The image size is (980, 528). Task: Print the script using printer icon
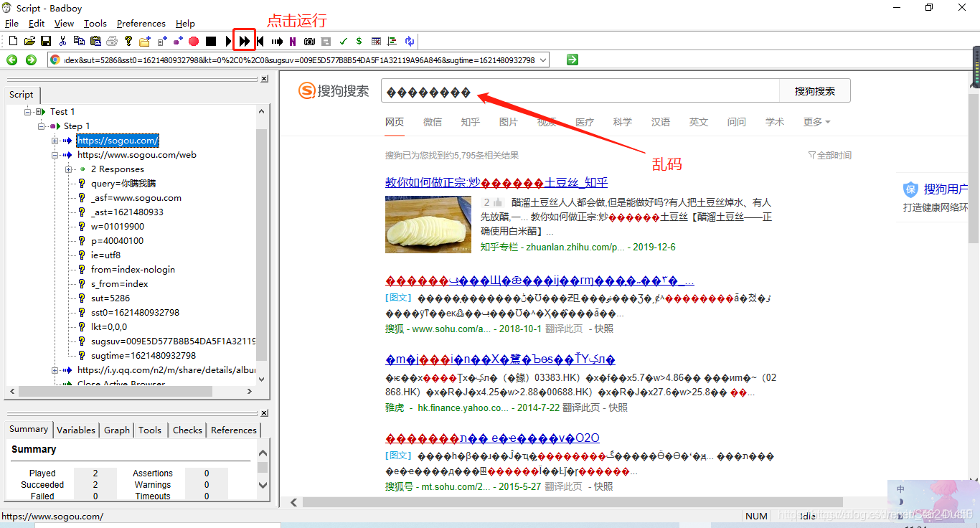point(112,42)
